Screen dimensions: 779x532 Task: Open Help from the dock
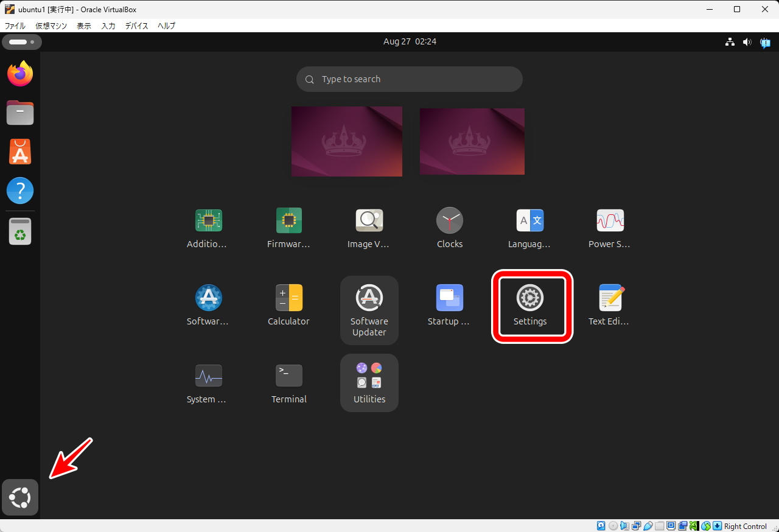[x=20, y=191]
